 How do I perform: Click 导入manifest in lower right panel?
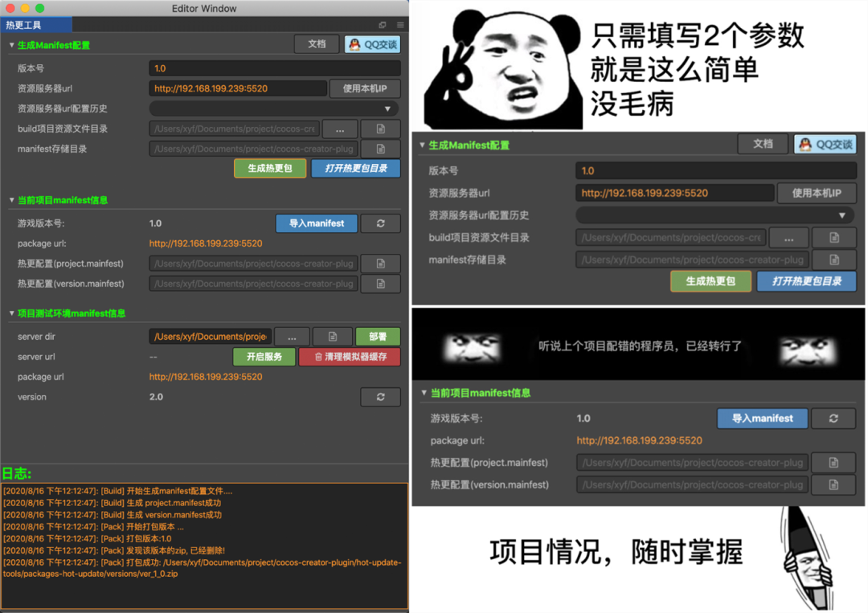point(762,419)
